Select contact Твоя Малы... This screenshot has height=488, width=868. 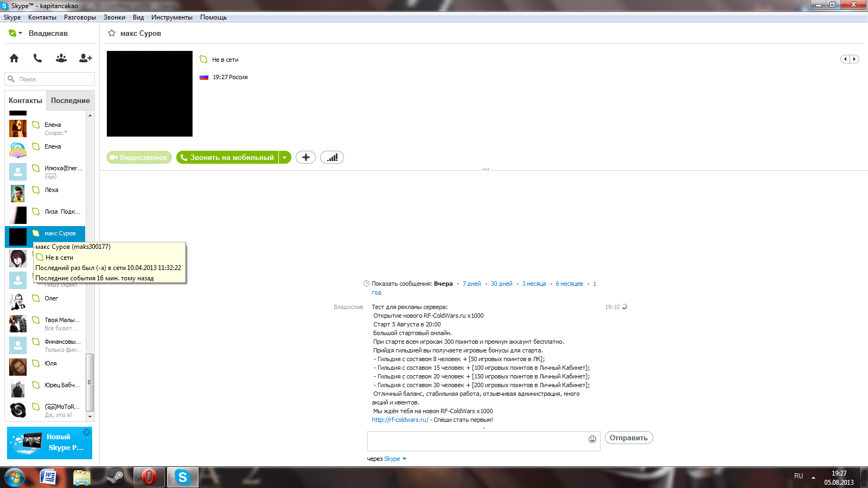[46, 324]
